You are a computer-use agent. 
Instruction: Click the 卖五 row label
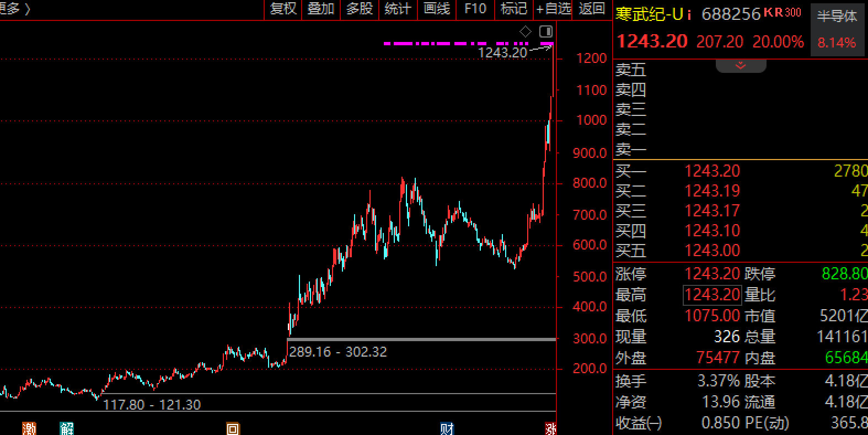pyautogui.click(x=631, y=70)
